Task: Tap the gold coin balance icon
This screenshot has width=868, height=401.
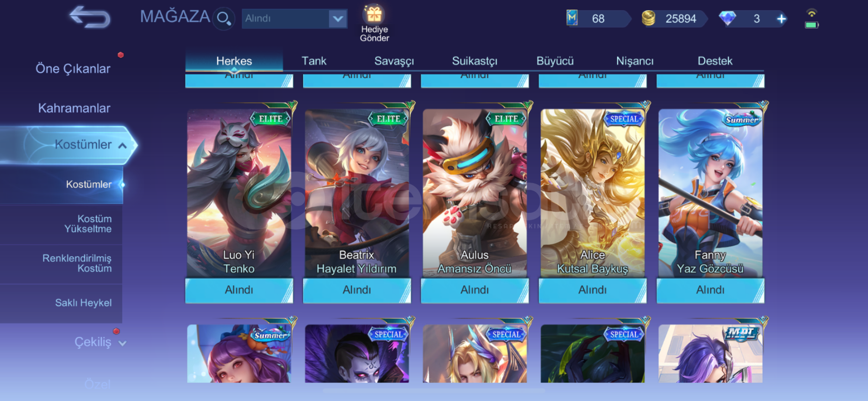Action: (648, 18)
